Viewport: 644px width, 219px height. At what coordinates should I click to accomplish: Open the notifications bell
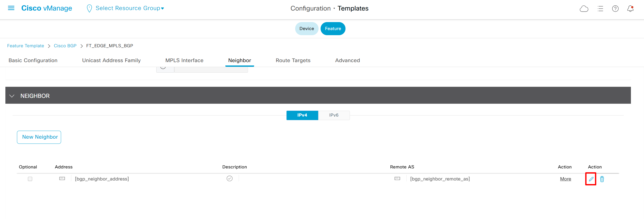630,9
